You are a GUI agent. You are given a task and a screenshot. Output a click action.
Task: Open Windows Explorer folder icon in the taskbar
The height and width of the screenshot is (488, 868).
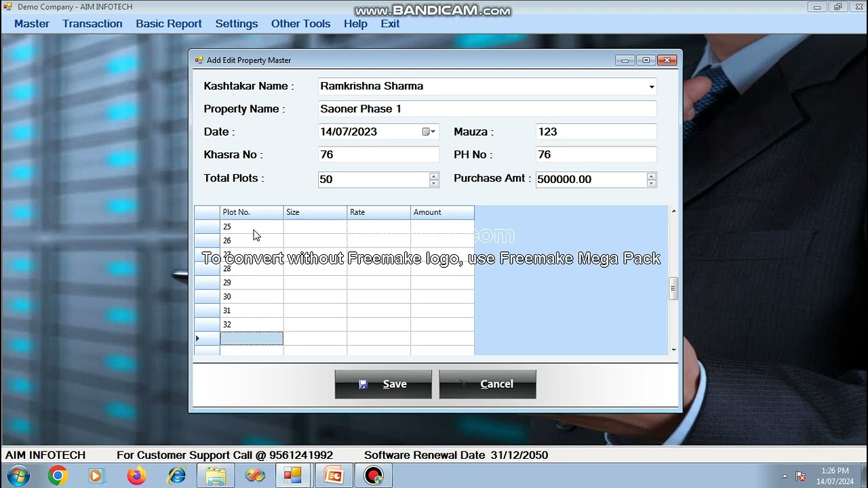pyautogui.click(x=216, y=476)
